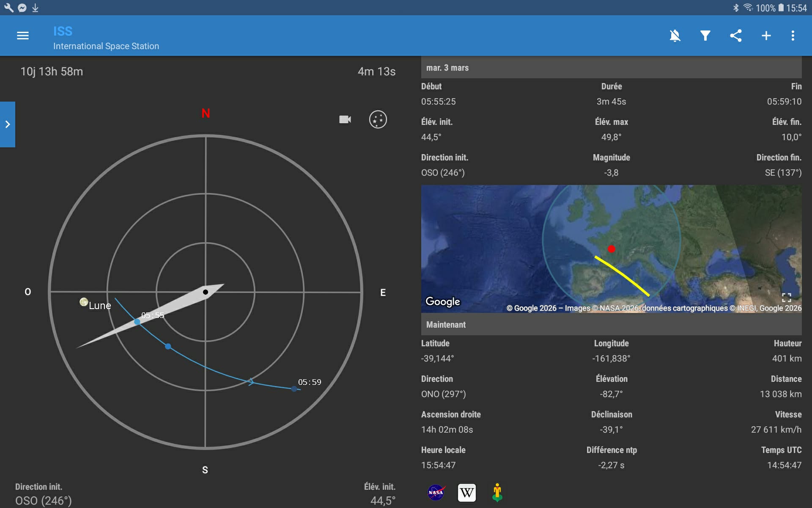The width and height of the screenshot is (812, 508).
Task: Open the hamburger navigation menu
Action: (23, 36)
